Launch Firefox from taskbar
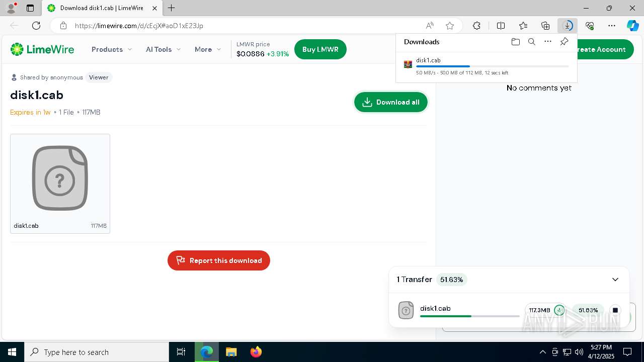 (x=256, y=352)
